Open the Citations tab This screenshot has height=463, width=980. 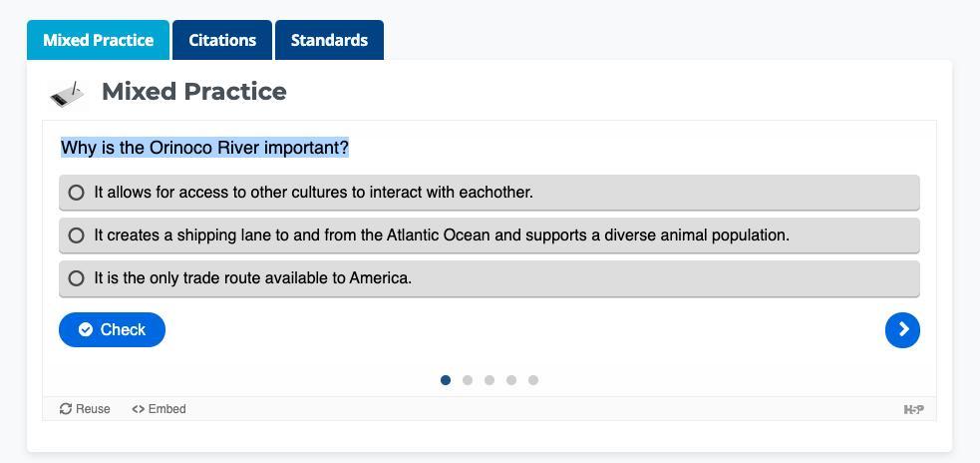click(x=222, y=40)
